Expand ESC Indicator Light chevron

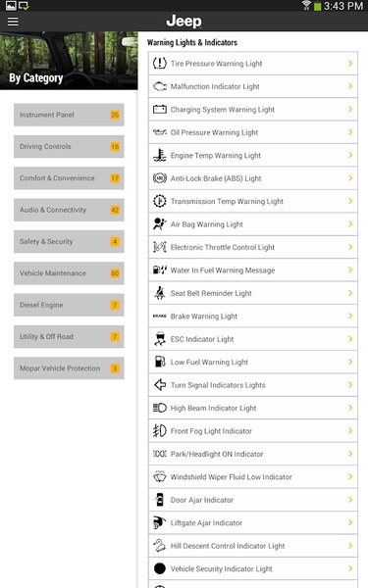[x=350, y=339]
